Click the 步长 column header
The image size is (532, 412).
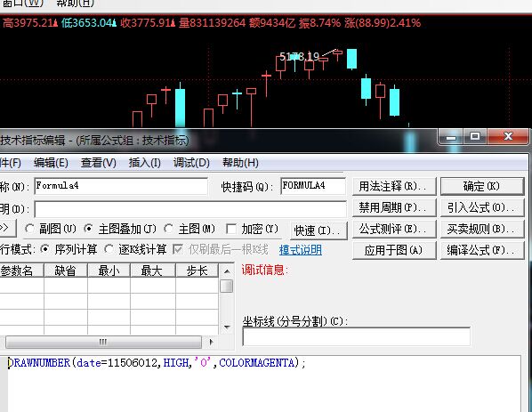(197, 271)
